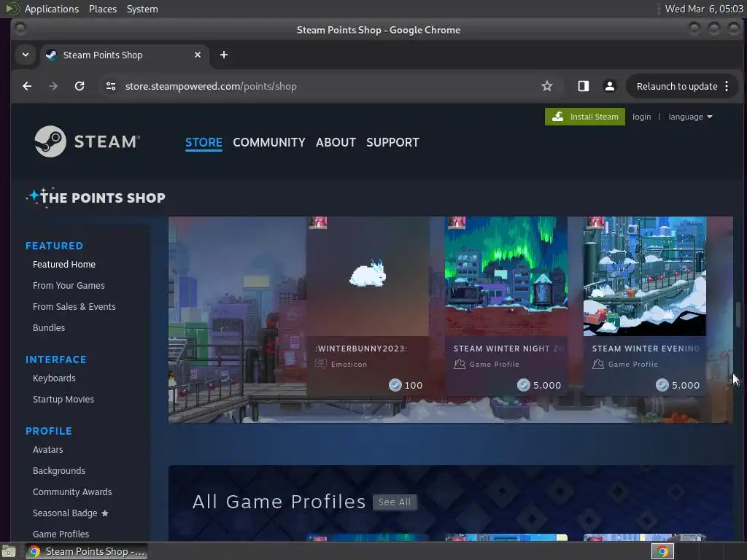747x560 pixels.
Task: Click the Steam logo icon
Action: [x=50, y=141]
